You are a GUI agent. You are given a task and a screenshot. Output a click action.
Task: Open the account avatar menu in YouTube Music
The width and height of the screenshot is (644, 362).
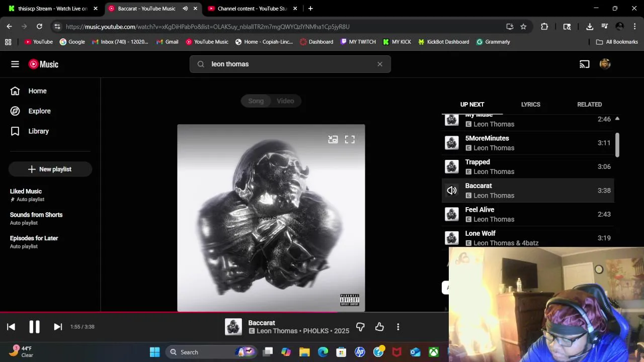605,64
